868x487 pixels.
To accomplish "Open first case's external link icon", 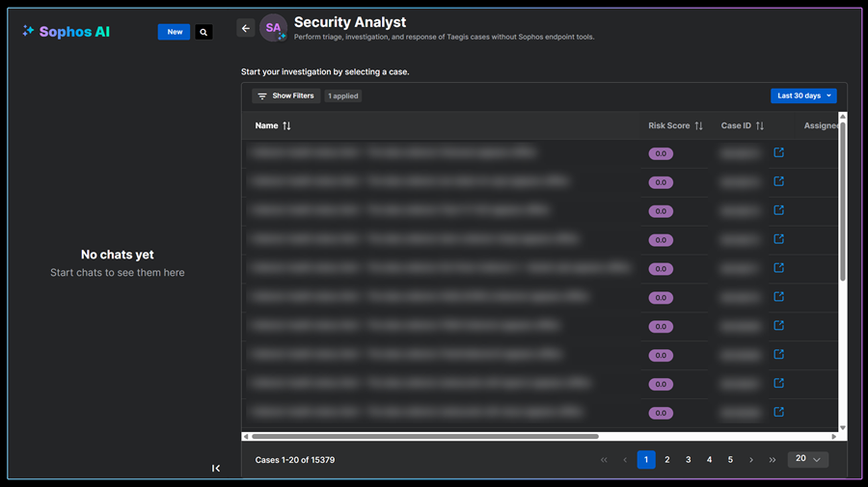I will 779,152.
